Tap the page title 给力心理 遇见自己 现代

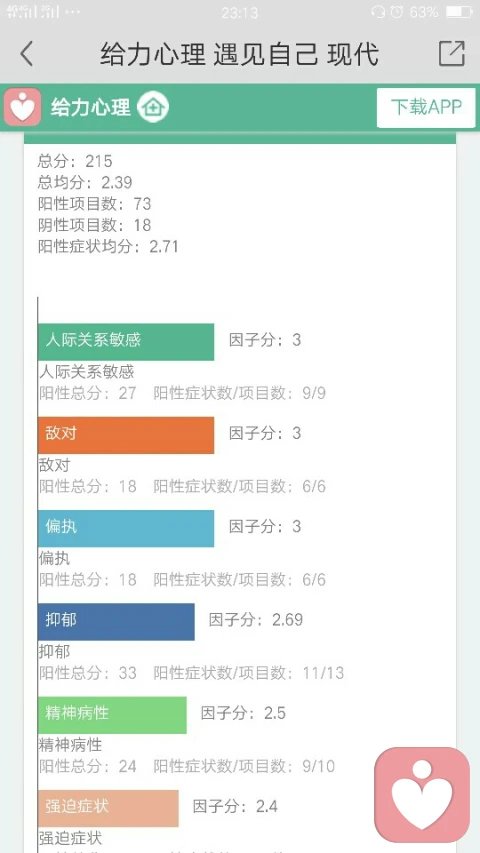pyautogui.click(x=239, y=54)
